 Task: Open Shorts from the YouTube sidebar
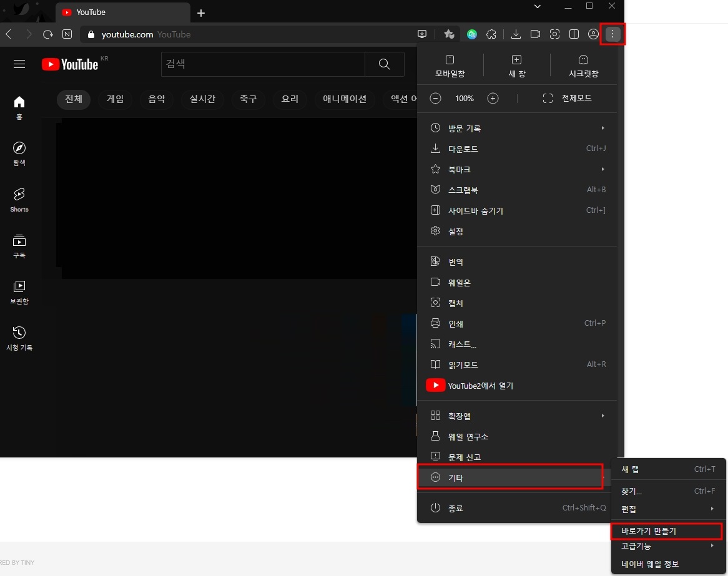pos(19,198)
